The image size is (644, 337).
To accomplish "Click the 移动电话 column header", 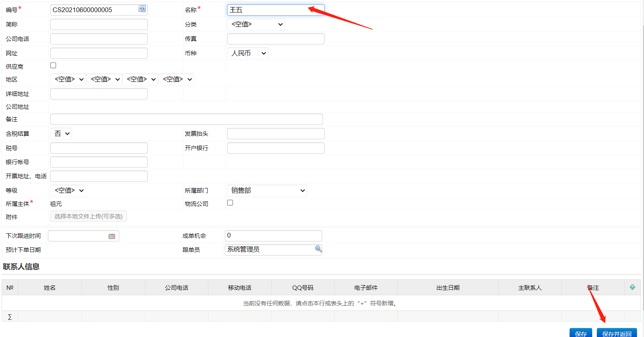I will pyautogui.click(x=240, y=287).
